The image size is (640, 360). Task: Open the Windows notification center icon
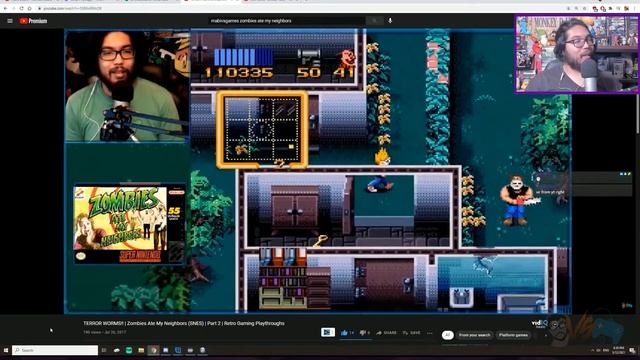click(632, 351)
